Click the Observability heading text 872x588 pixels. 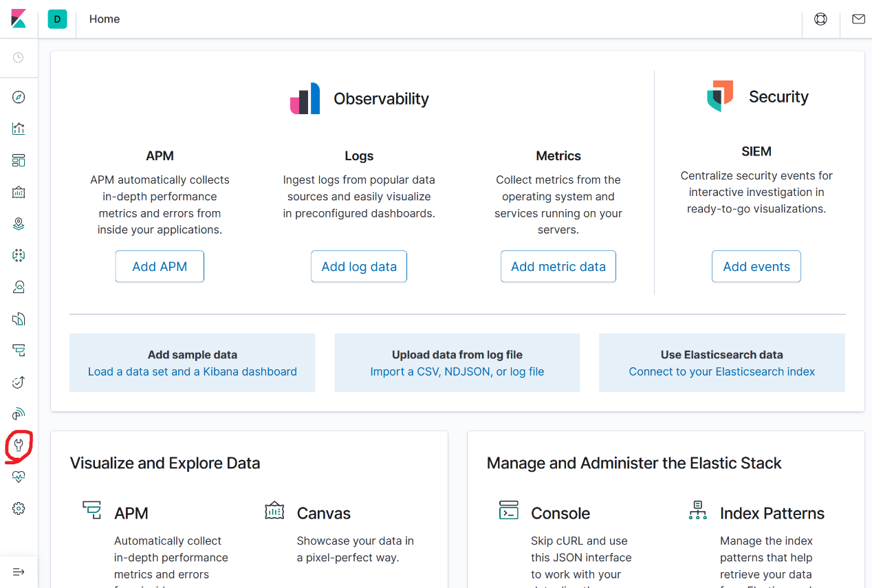coord(381,99)
